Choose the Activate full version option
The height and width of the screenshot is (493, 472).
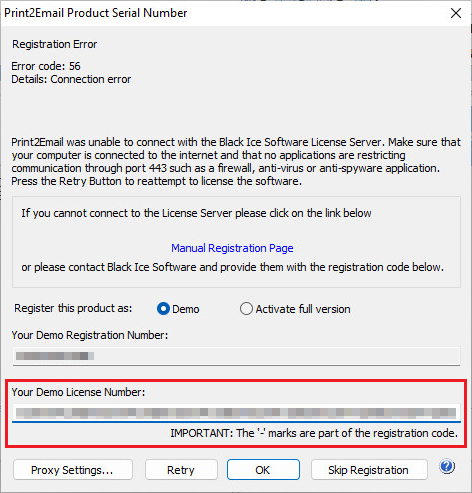pos(246,309)
